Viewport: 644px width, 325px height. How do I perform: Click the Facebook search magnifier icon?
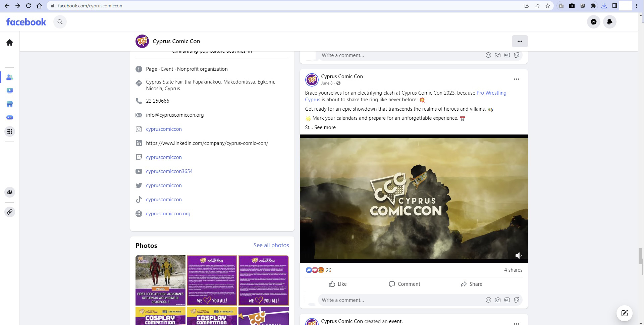(x=60, y=22)
